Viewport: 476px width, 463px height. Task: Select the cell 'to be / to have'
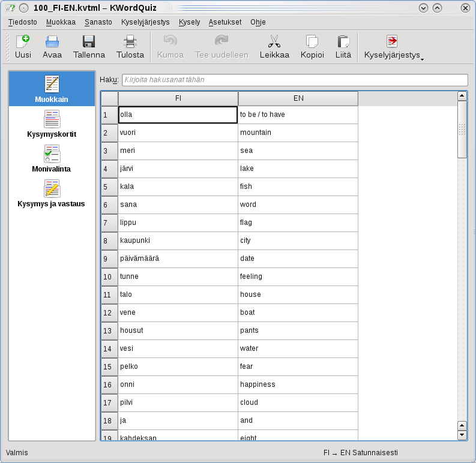click(298, 115)
